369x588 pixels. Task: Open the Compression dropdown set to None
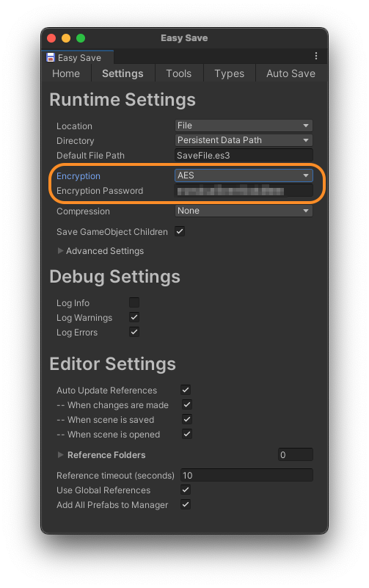(244, 211)
